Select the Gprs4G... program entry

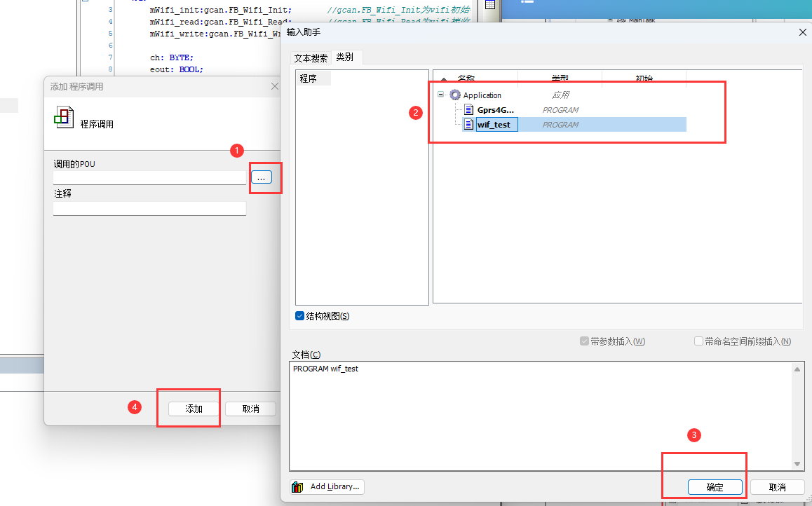click(496, 110)
